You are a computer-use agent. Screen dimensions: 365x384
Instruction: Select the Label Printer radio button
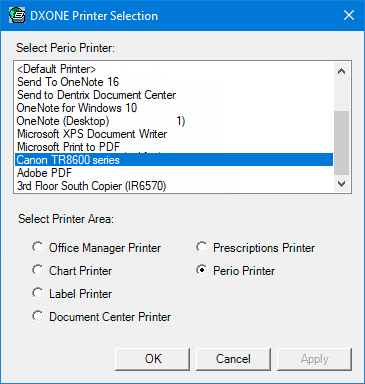tap(38, 293)
